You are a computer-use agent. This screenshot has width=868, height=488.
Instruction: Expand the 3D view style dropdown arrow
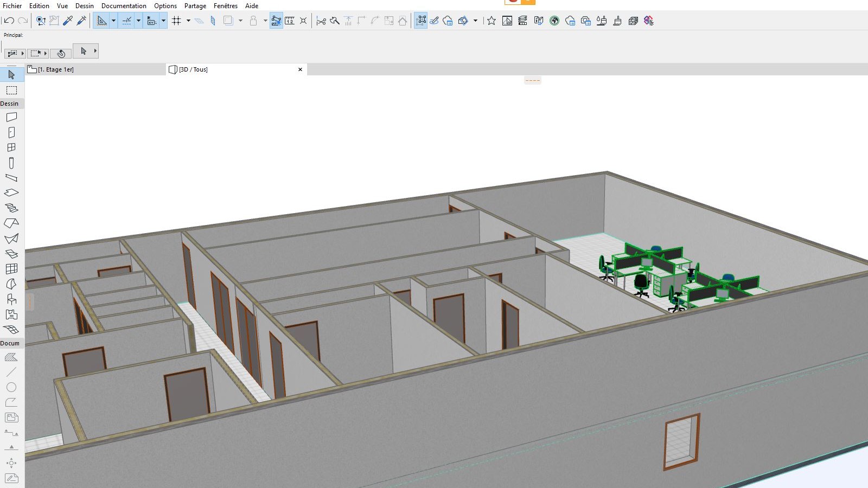(x=475, y=21)
